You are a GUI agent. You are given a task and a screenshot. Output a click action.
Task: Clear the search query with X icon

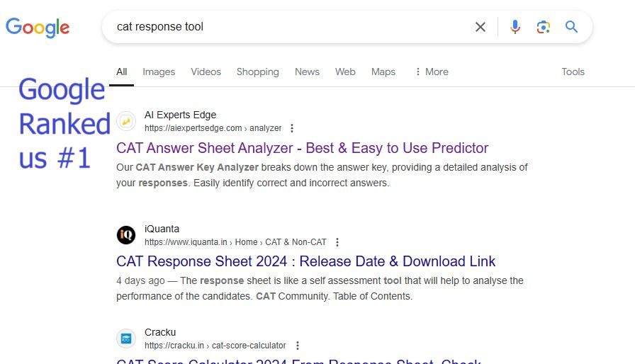point(481,27)
